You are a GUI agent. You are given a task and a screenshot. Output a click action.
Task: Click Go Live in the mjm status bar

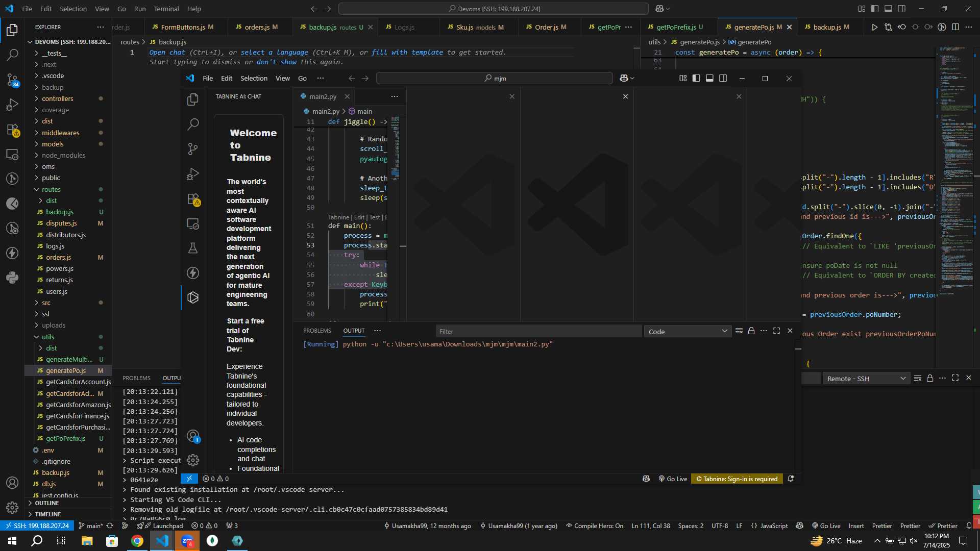point(673,479)
